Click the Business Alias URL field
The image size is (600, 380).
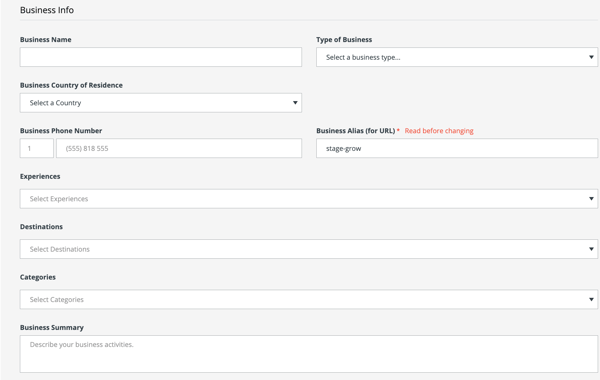[x=457, y=148]
